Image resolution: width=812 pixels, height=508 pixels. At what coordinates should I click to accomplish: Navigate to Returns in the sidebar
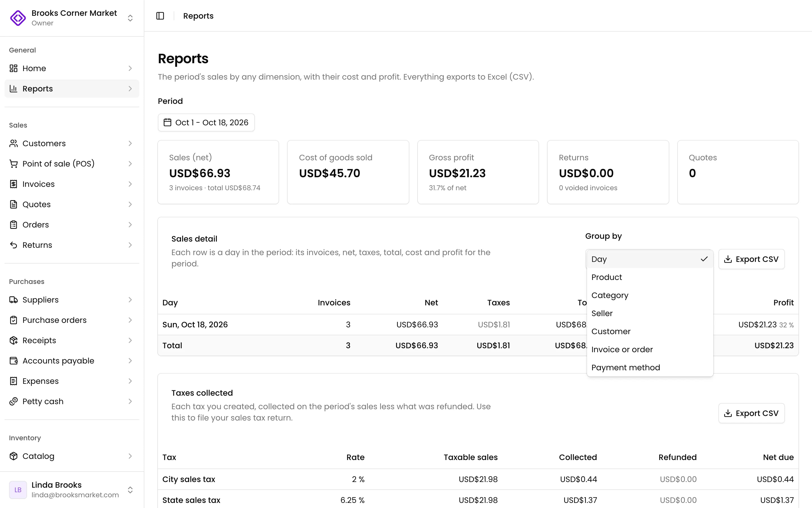72,245
